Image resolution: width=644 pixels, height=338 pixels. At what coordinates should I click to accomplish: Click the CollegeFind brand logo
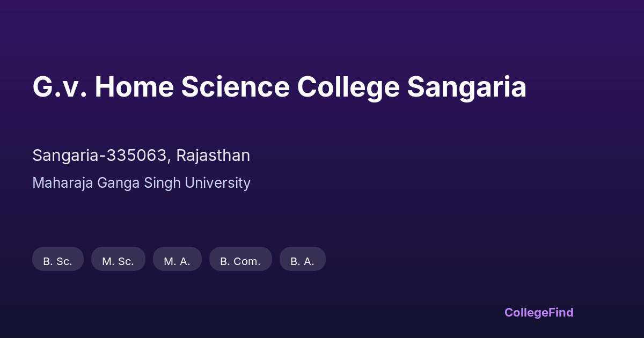[539, 312]
